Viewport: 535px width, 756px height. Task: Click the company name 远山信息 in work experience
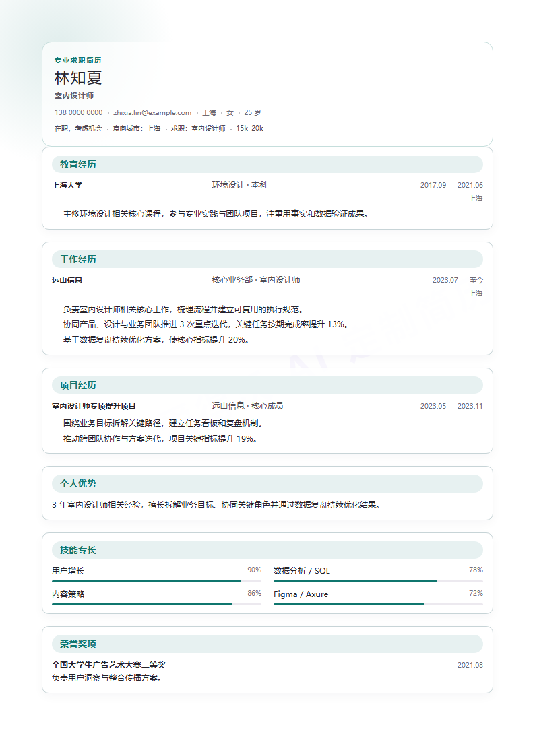tap(67, 280)
